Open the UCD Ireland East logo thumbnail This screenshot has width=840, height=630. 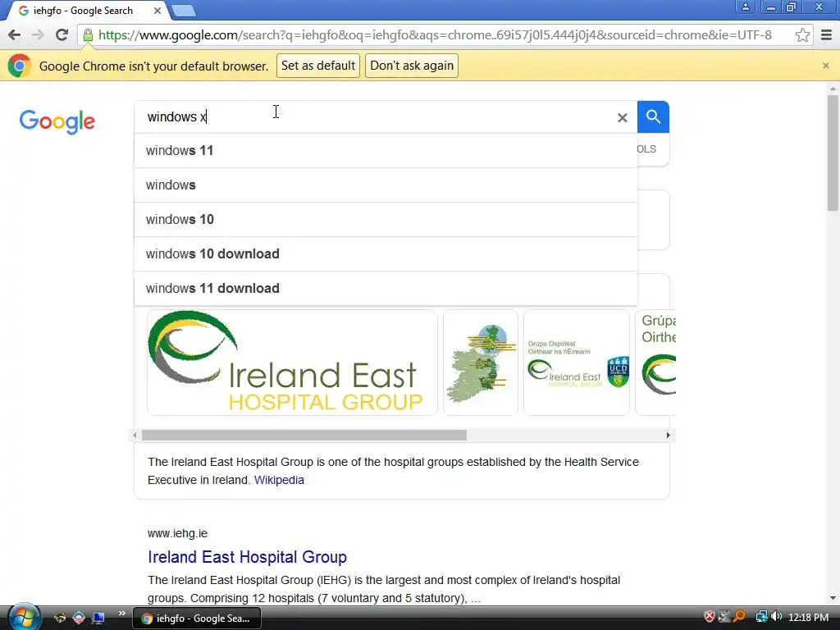click(x=577, y=363)
